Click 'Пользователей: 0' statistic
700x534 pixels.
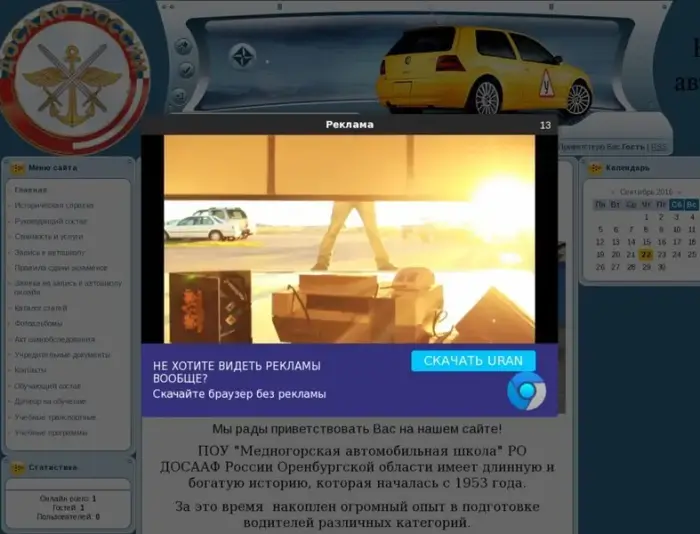(68, 517)
